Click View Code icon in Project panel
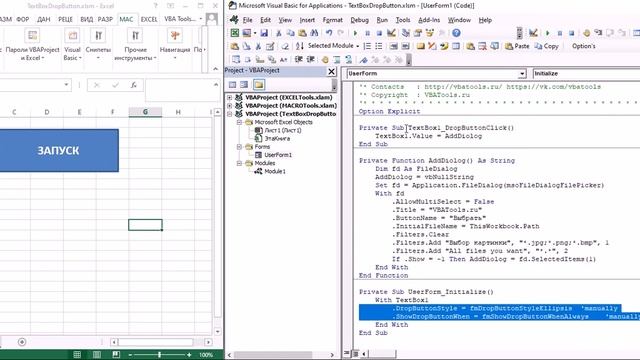The width and height of the screenshot is (640, 360). [x=233, y=84]
